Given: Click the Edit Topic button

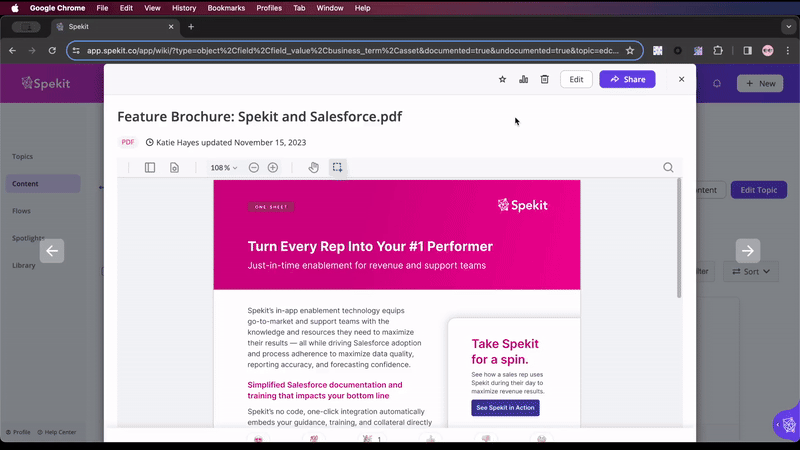Looking at the screenshot, I should coord(759,190).
